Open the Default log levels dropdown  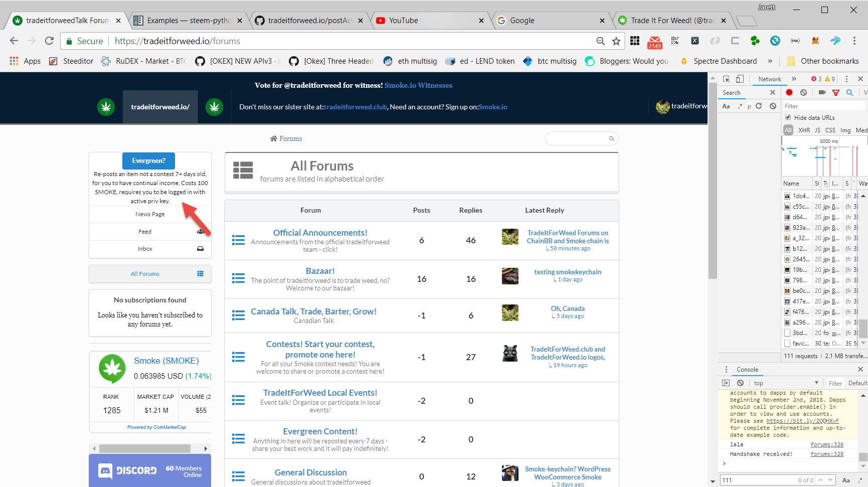coord(857,383)
